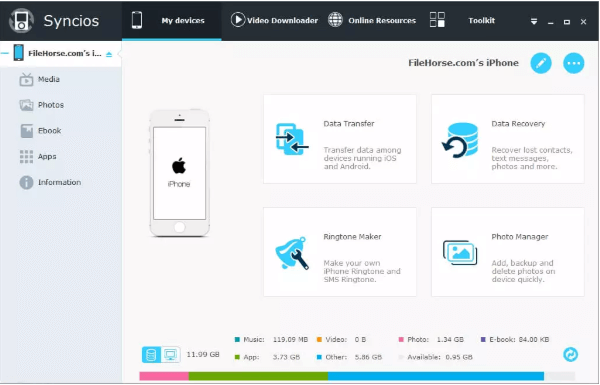600x385 pixels.
Task: Click the Toolkit grid icon
Action: (x=437, y=20)
